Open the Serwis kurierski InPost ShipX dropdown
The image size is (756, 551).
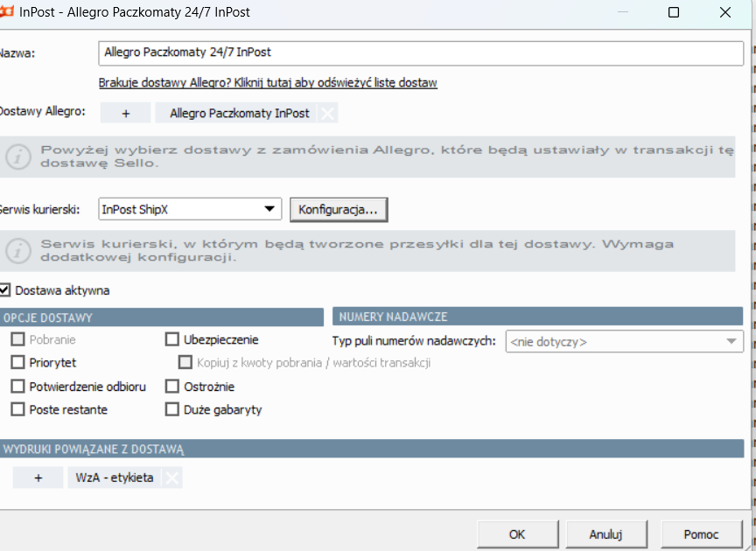(x=190, y=209)
